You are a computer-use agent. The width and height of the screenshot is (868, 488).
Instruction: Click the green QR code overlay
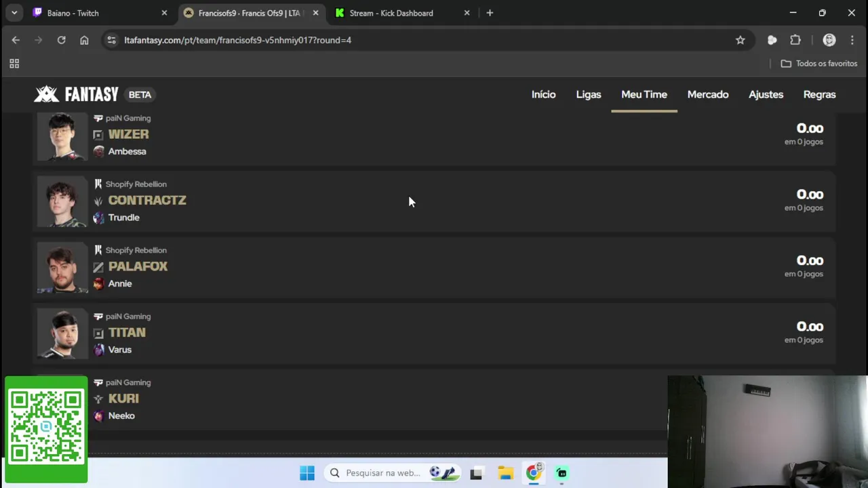[x=46, y=430]
